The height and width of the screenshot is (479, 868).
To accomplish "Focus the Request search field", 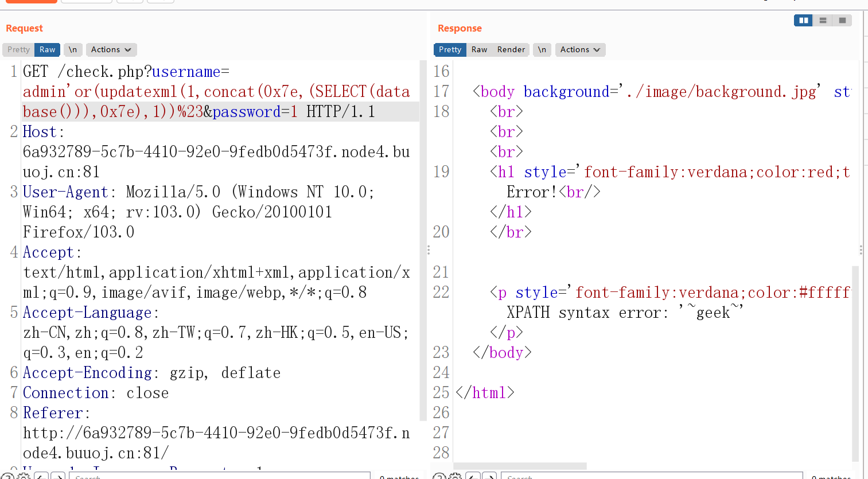I will tap(220, 476).
